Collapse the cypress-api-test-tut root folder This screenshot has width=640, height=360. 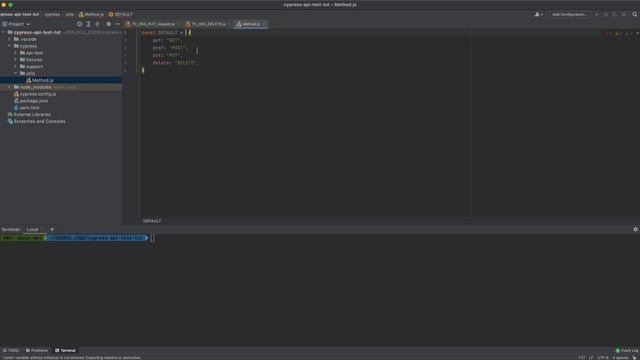pyautogui.click(x=4, y=32)
